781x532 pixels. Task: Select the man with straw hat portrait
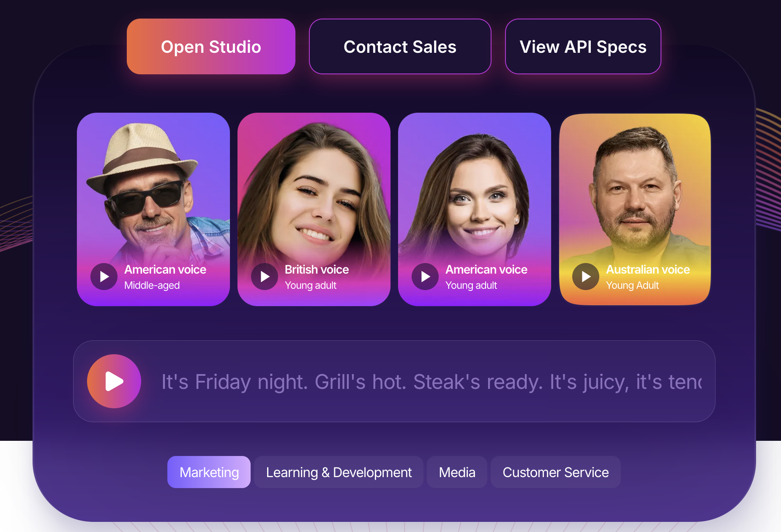click(x=153, y=190)
